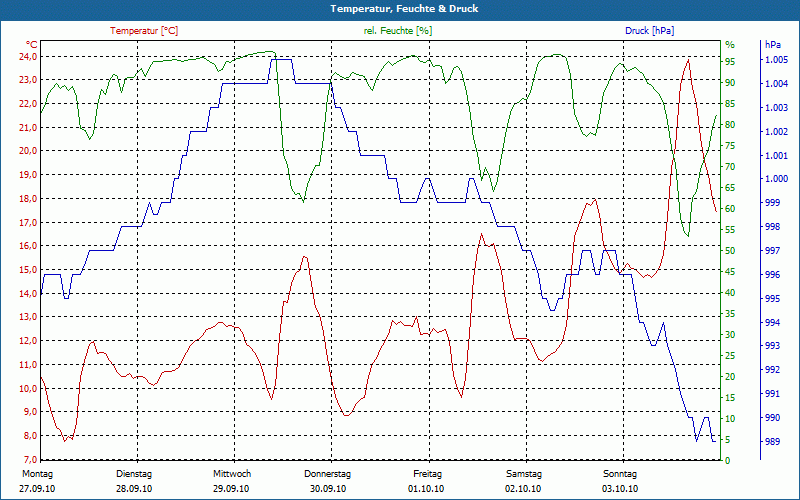Click the red temperature peak on Sonntag
Screen dimensions: 800x500
point(688,60)
